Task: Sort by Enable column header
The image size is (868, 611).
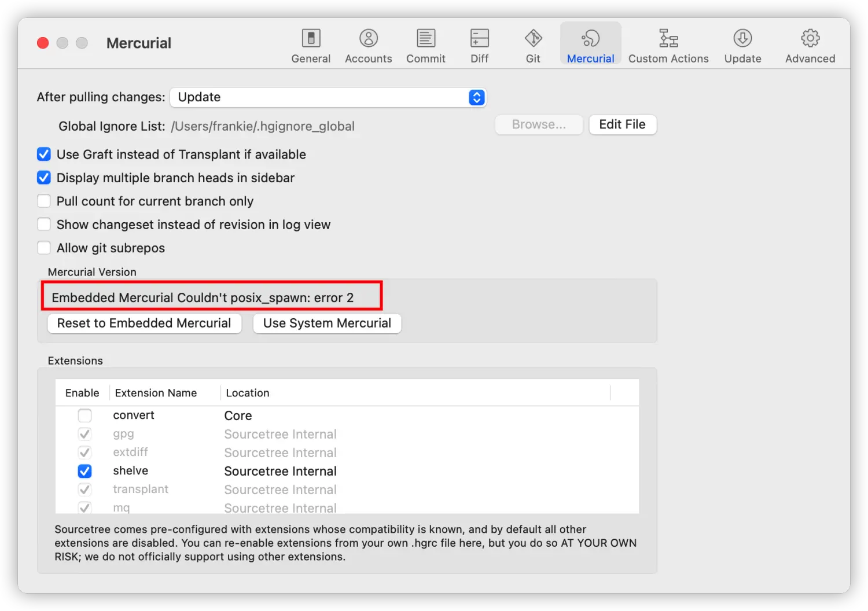Action: point(82,393)
